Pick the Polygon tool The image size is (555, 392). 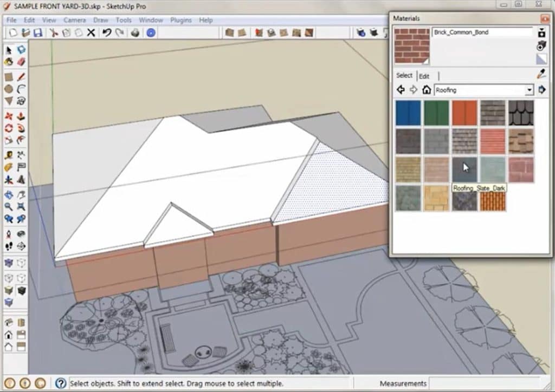pyautogui.click(x=9, y=101)
